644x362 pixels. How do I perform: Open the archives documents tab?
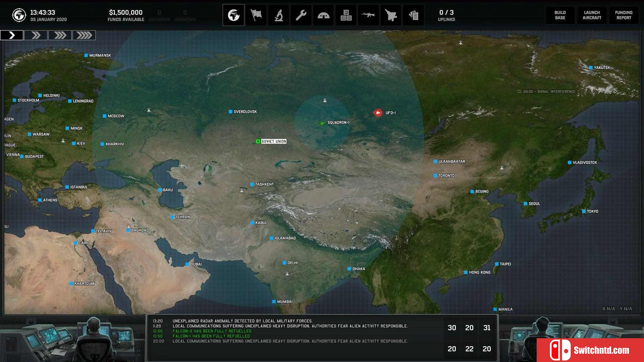413,15
